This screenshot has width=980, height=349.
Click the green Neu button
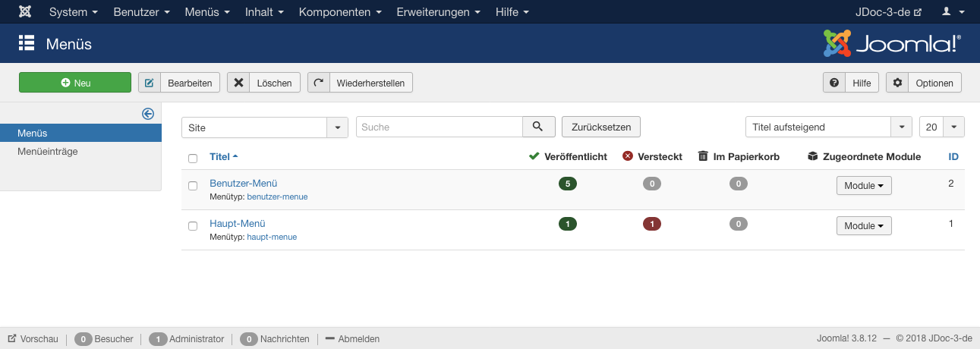pos(75,83)
